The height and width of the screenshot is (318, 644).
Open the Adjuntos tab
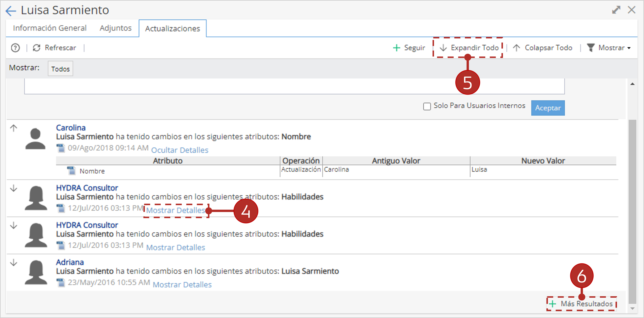116,28
